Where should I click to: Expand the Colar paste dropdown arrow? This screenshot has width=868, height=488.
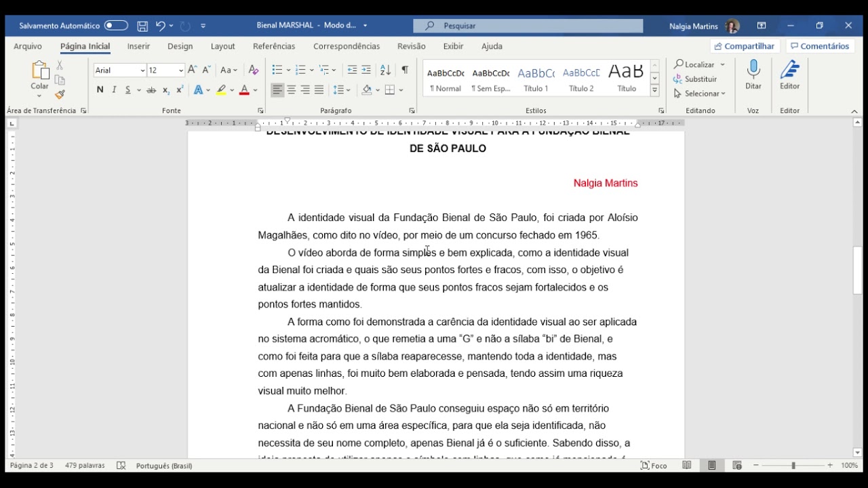point(39,96)
